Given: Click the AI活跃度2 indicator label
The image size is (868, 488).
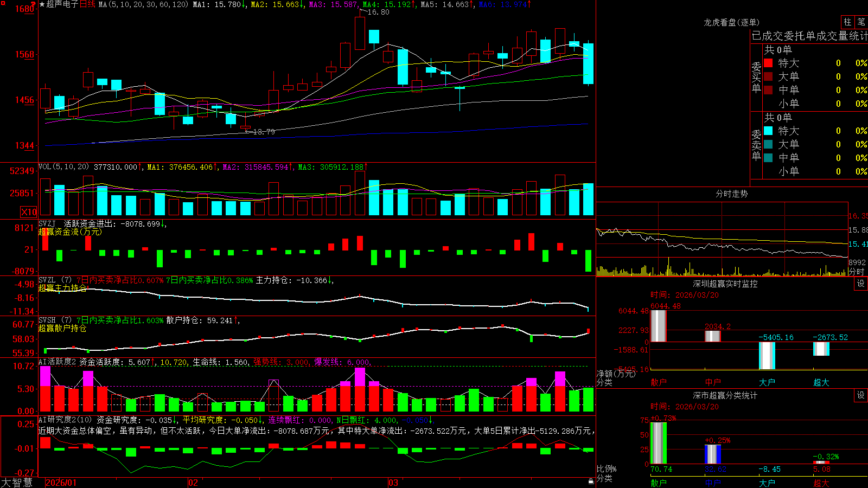Looking at the screenshot, I should pos(58,362).
